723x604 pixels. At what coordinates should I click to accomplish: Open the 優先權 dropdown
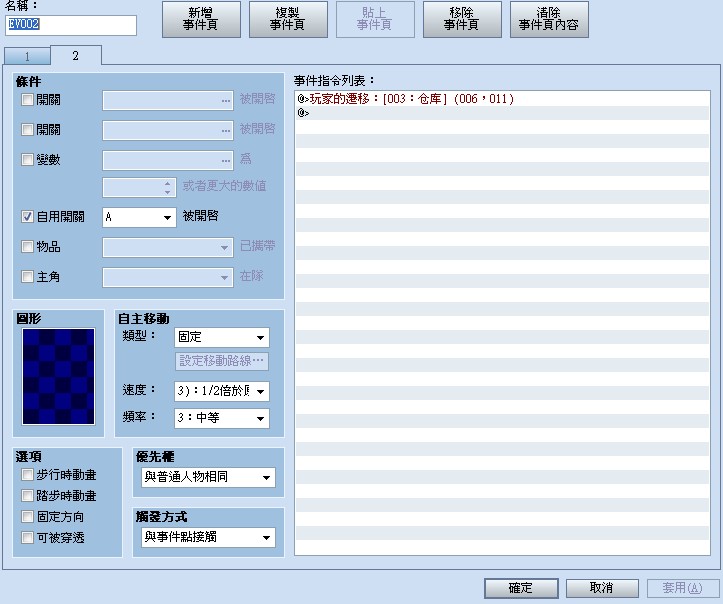(x=208, y=477)
